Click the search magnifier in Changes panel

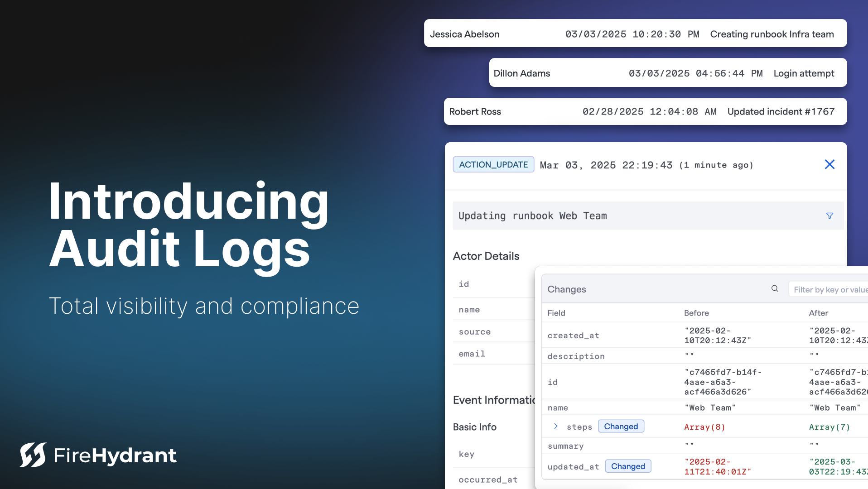coord(775,289)
